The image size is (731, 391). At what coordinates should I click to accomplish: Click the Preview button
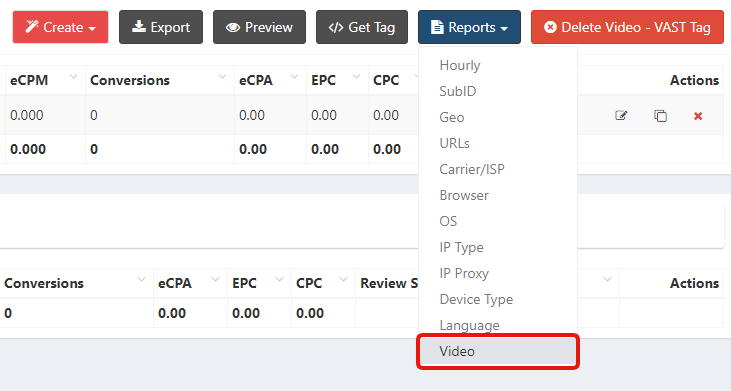click(259, 27)
